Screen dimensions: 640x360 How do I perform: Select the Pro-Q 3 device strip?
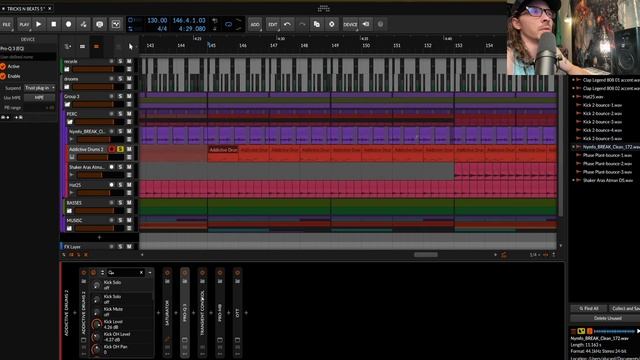185,312
